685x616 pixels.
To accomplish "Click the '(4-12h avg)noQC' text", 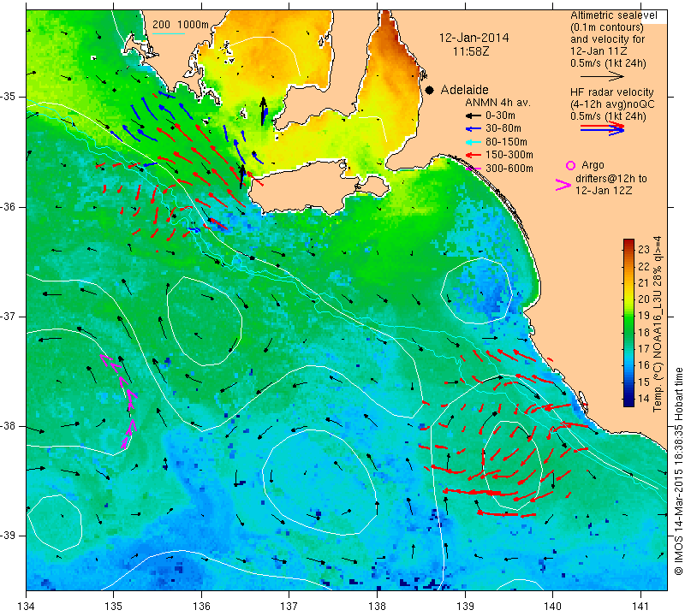I will point(612,104).
